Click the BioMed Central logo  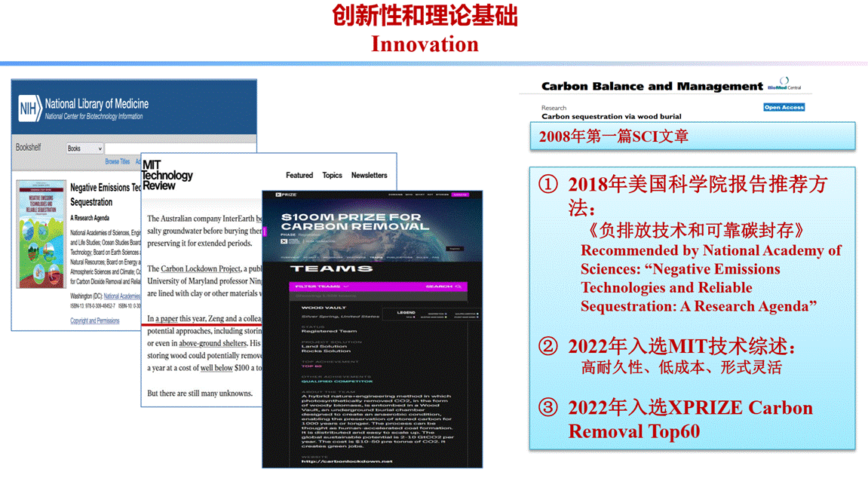(786, 85)
